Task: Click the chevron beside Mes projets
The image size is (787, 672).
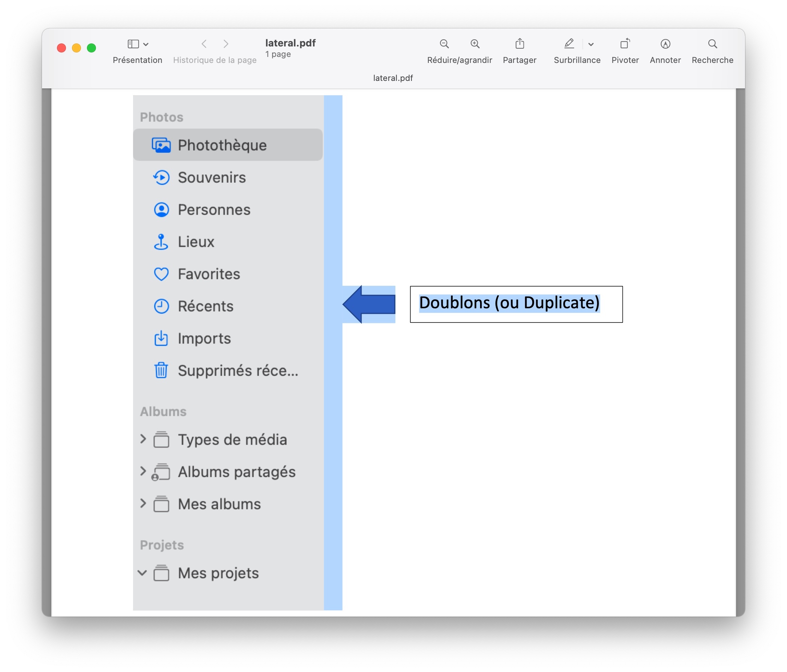Action: [x=142, y=572]
